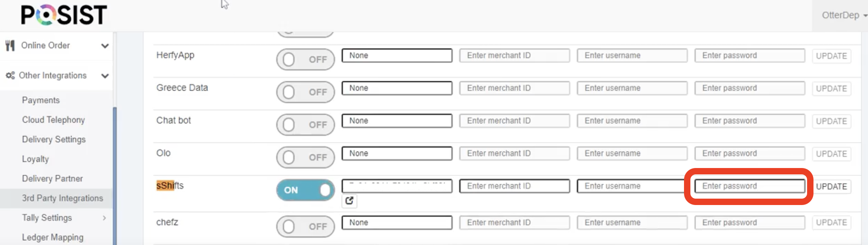Go to Cloud Telephony settings
868x245 pixels.
click(x=54, y=120)
